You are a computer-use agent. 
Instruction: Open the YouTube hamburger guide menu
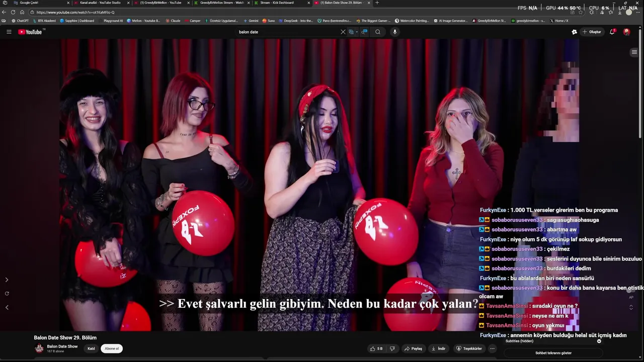pos(9,32)
